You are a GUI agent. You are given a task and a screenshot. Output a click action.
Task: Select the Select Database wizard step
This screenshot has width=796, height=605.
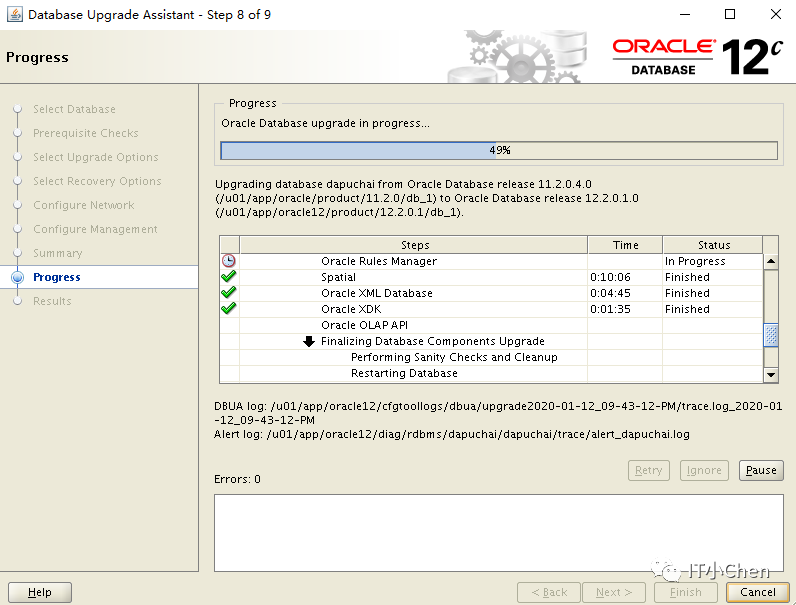pyautogui.click(x=74, y=109)
